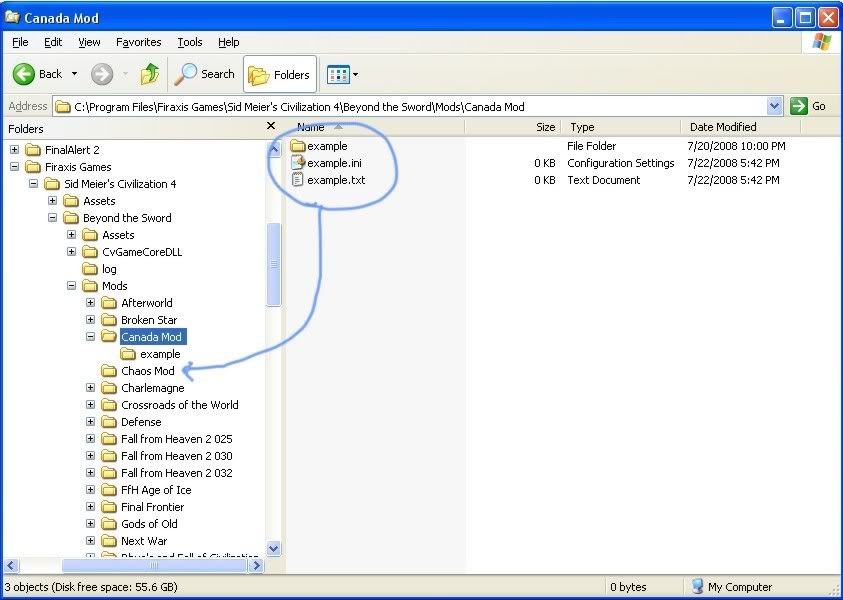This screenshot has width=843, height=600.
Task: Select the log folder icon
Action: 90,268
